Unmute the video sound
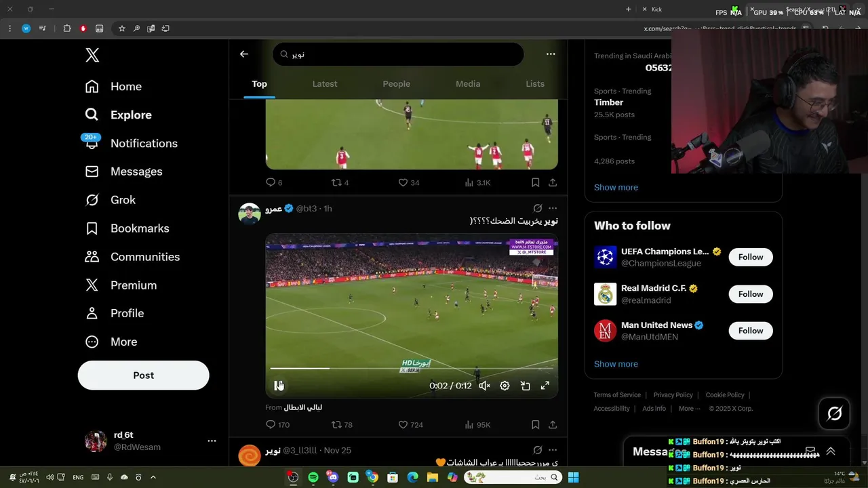 (x=484, y=386)
